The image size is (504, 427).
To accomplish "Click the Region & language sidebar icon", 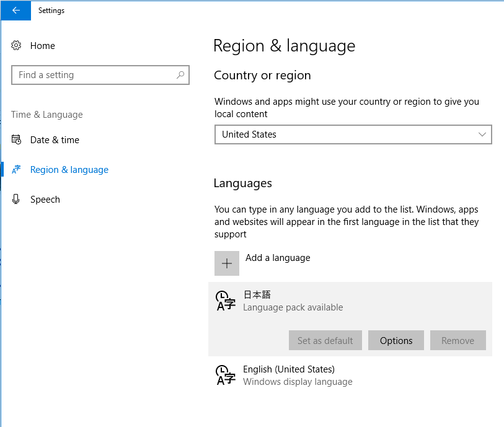I will [16, 169].
